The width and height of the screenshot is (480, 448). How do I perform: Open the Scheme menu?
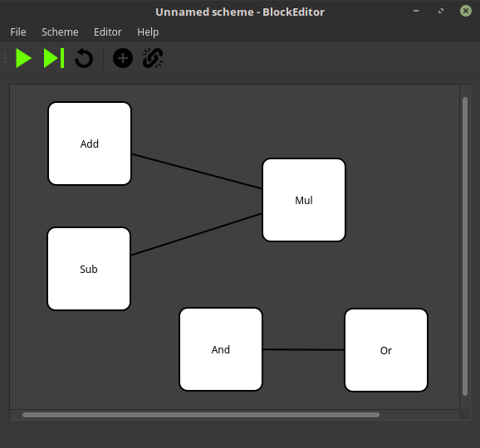click(60, 32)
